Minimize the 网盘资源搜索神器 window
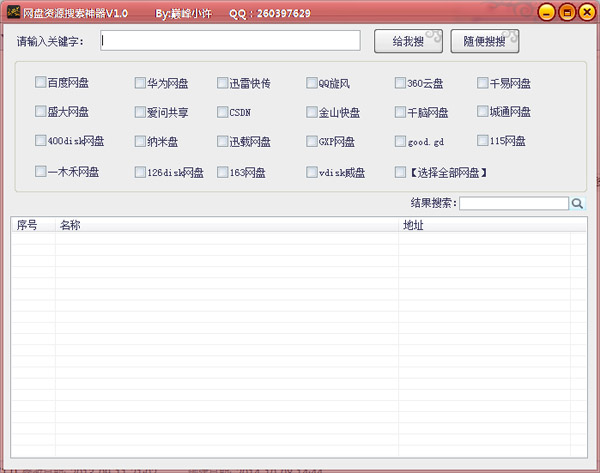This screenshot has height=473, width=600. click(546, 13)
